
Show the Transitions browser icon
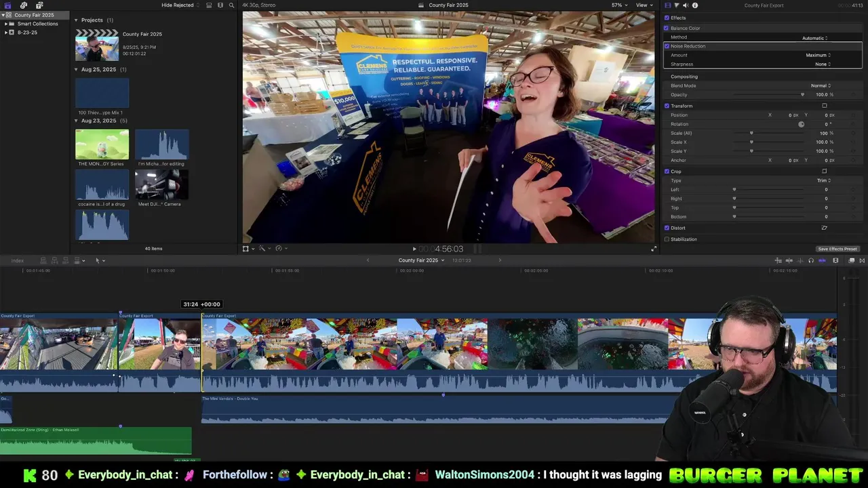click(x=862, y=260)
